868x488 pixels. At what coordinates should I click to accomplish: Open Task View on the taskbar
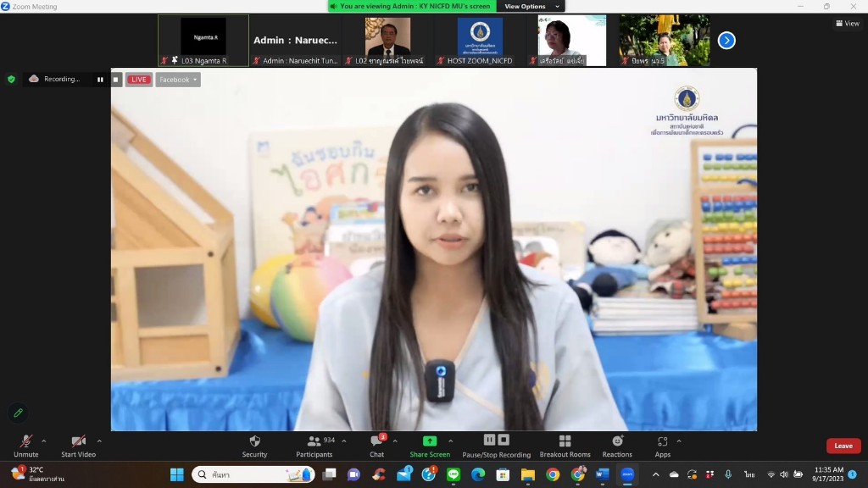(330, 474)
